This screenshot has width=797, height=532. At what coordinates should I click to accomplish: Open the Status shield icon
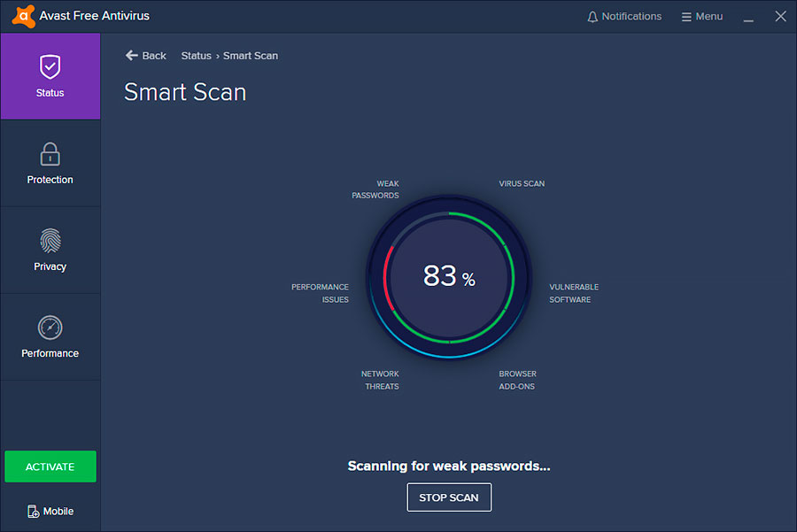tap(50, 66)
